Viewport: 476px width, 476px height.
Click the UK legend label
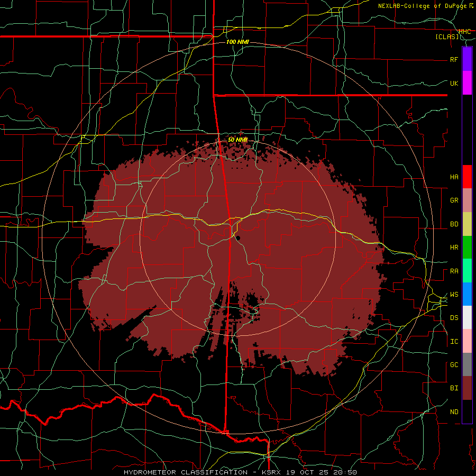pos(454,83)
